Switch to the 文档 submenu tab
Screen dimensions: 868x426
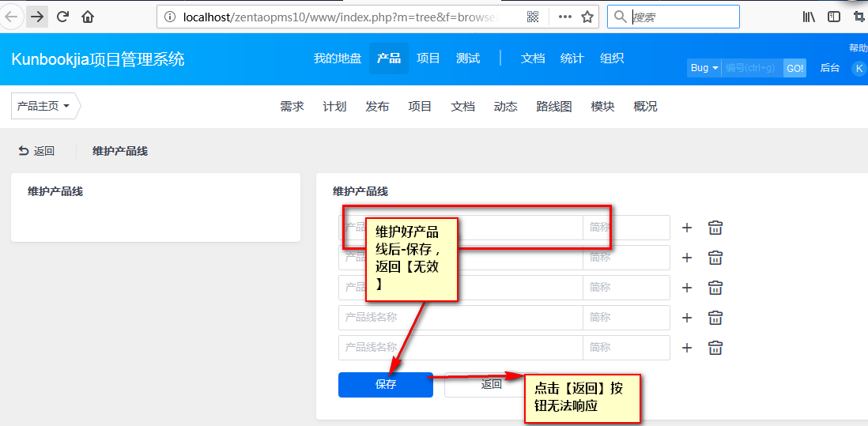click(462, 106)
